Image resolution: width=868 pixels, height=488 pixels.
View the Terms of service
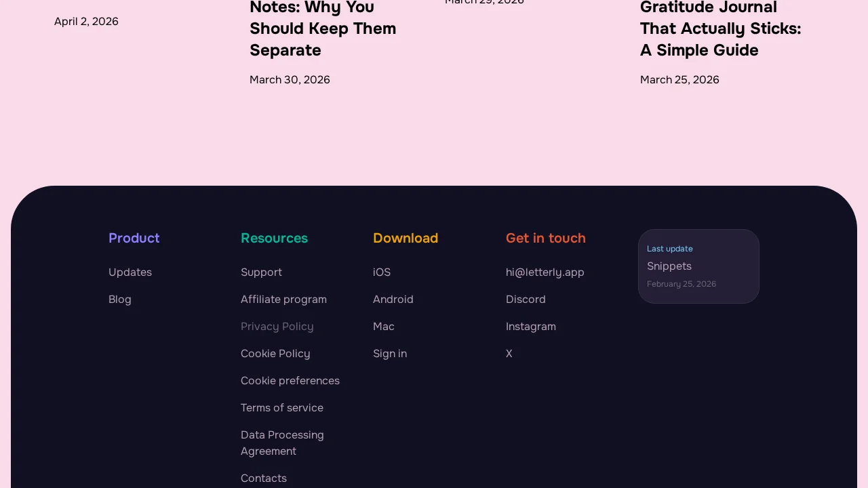click(x=282, y=407)
